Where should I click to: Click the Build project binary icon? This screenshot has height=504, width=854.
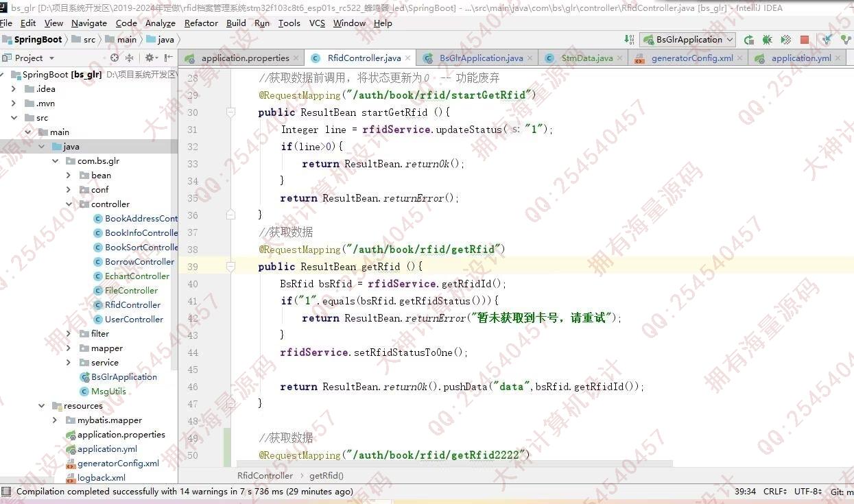(x=629, y=40)
